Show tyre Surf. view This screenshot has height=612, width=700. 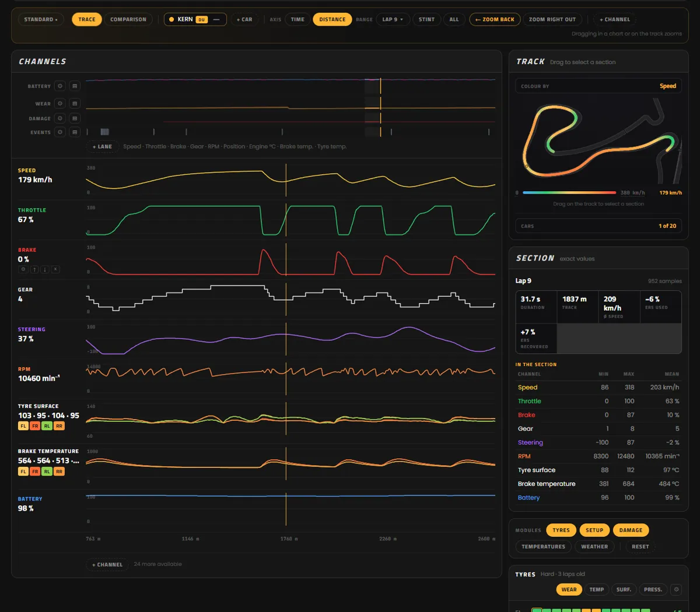pyautogui.click(x=624, y=589)
